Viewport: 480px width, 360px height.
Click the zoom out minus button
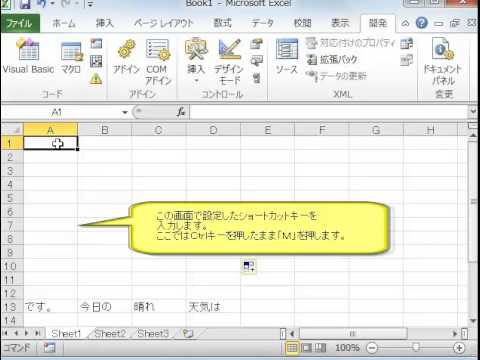click(x=372, y=348)
